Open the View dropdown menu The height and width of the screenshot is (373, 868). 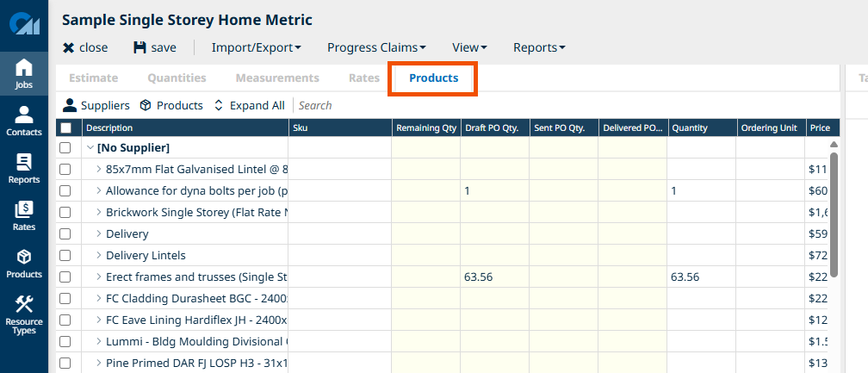[x=469, y=47]
